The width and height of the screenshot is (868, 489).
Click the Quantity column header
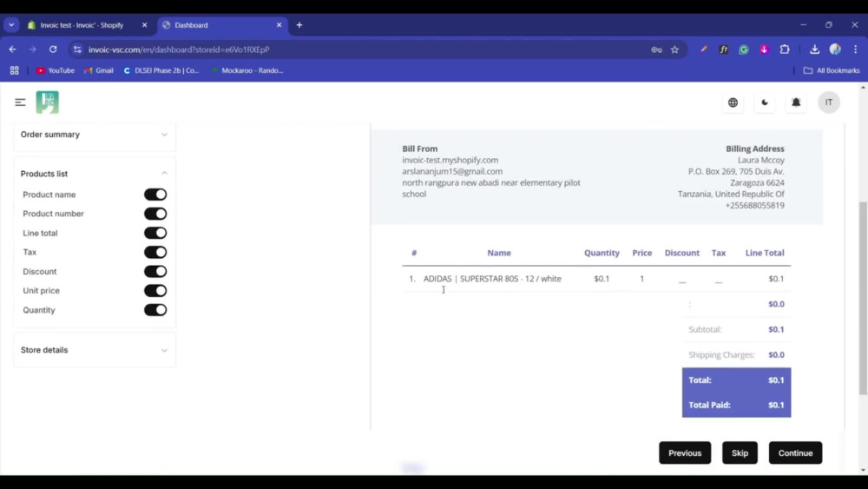(x=602, y=253)
